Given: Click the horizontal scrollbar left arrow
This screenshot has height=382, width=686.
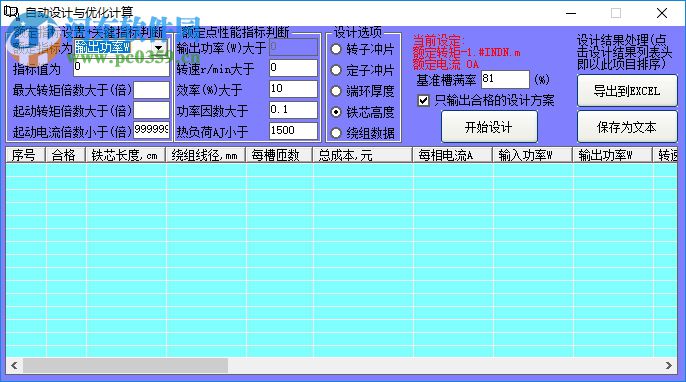Looking at the screenshot, I should (x=14, y=365).
